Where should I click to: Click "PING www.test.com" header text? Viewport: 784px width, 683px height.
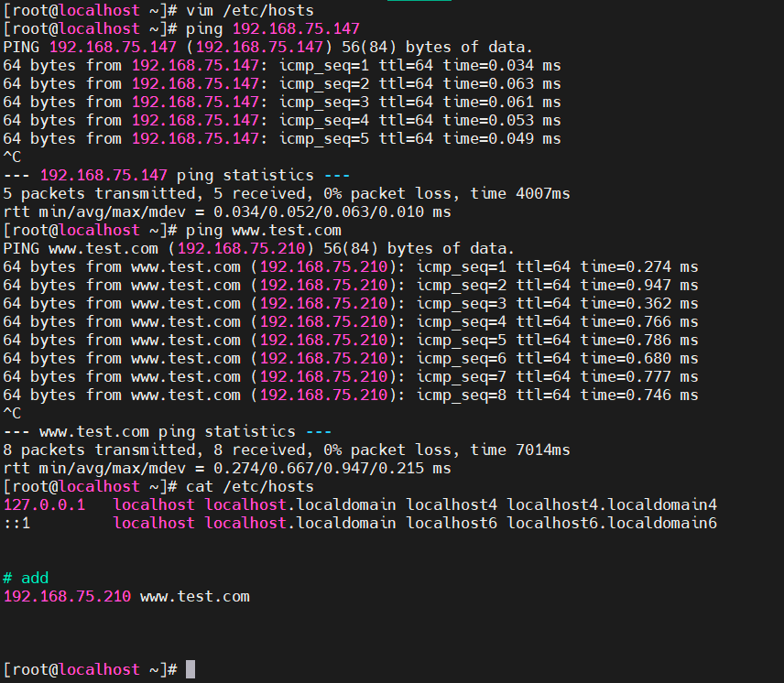(x=81, y=249)
